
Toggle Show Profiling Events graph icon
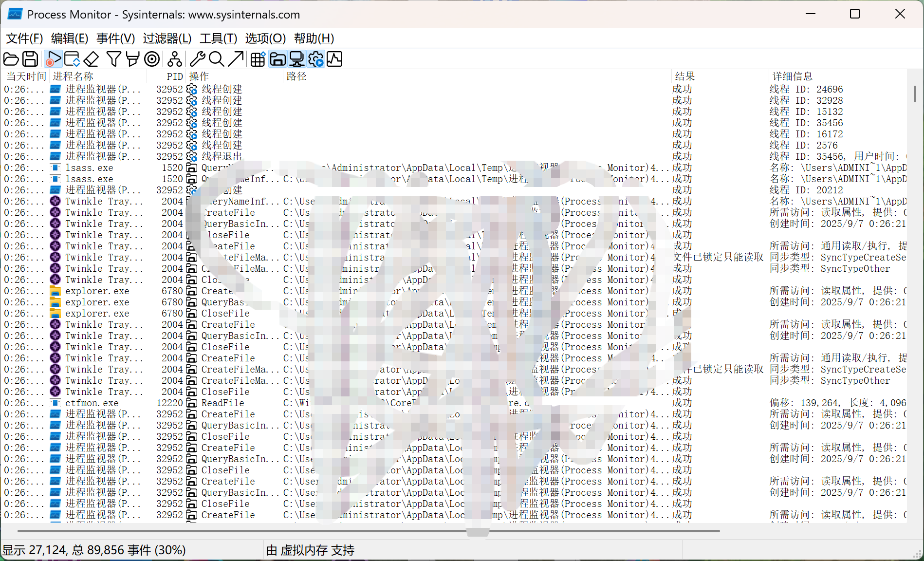[334, 59]
